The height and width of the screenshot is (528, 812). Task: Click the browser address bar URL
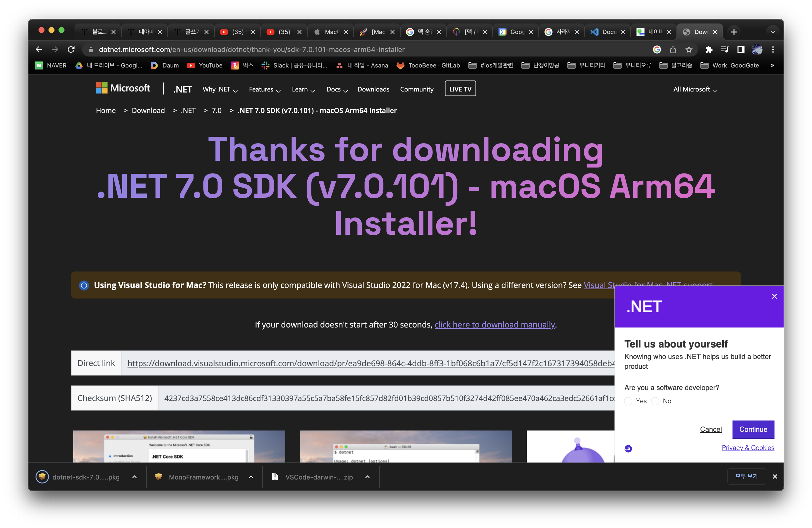coord(251,49)
